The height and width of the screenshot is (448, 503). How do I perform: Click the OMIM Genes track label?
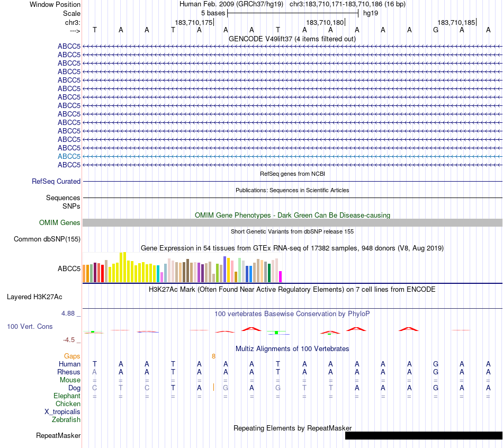coord(60,222)
